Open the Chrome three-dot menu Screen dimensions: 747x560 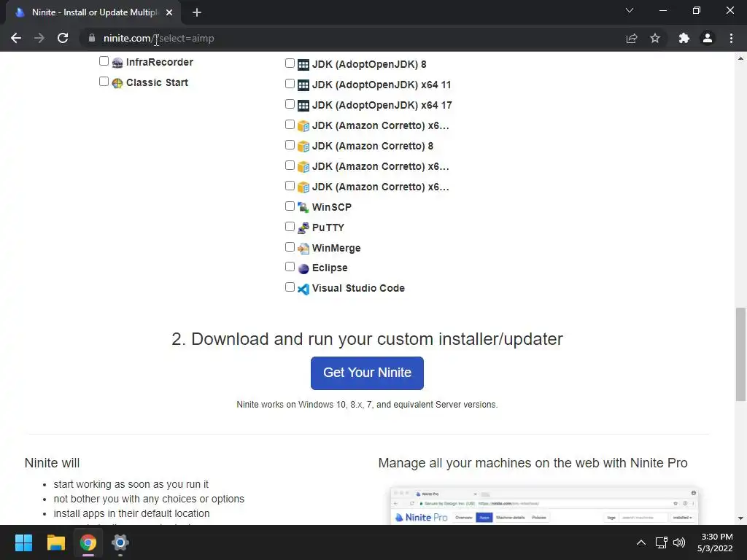731,38
